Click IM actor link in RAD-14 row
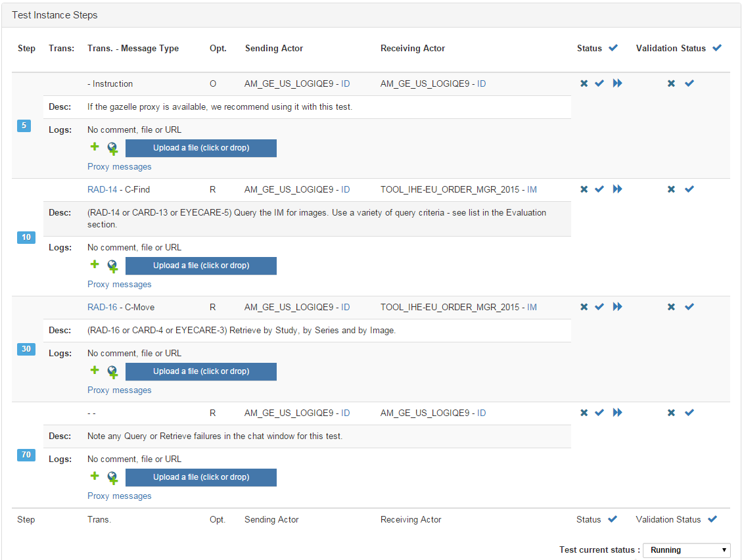Image resolution: width=744 pixels, height=560 pixels. (532, 189)
